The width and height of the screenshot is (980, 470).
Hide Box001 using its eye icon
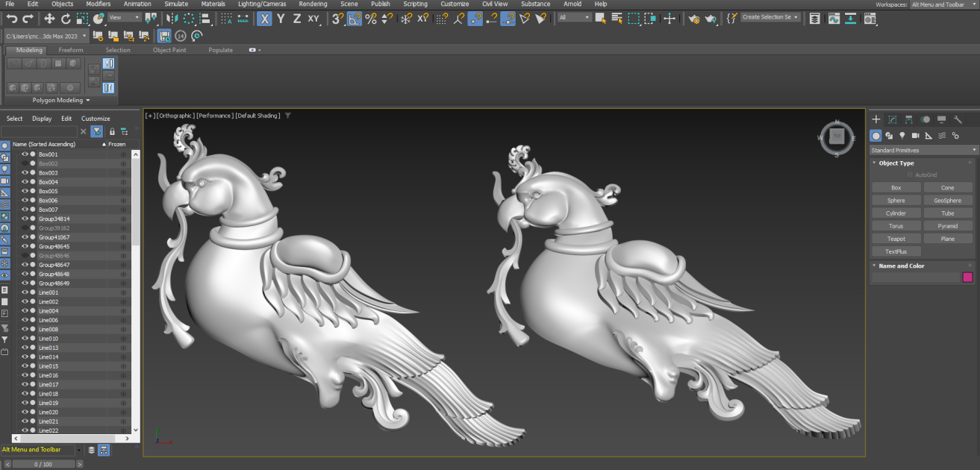click(25, 154)
